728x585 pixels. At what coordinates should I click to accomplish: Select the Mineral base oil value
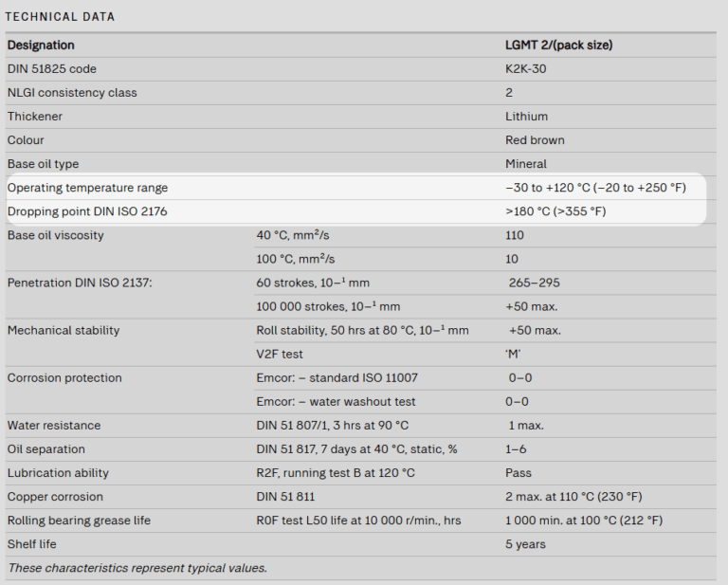pos(526,164)
